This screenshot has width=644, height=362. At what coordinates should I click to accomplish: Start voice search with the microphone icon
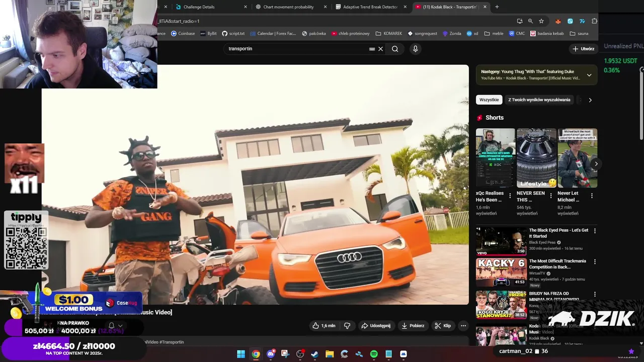[x=415, y=49]
